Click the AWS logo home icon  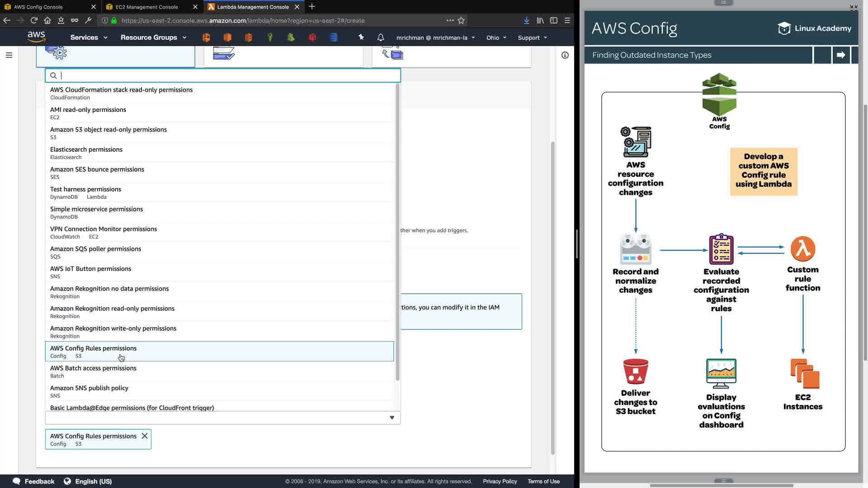[x=36, y=37]
